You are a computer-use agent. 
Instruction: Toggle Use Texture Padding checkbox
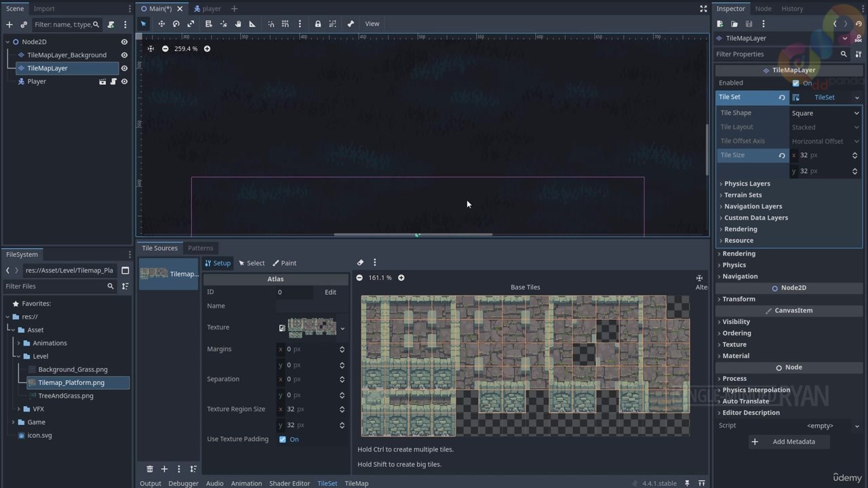283,439
